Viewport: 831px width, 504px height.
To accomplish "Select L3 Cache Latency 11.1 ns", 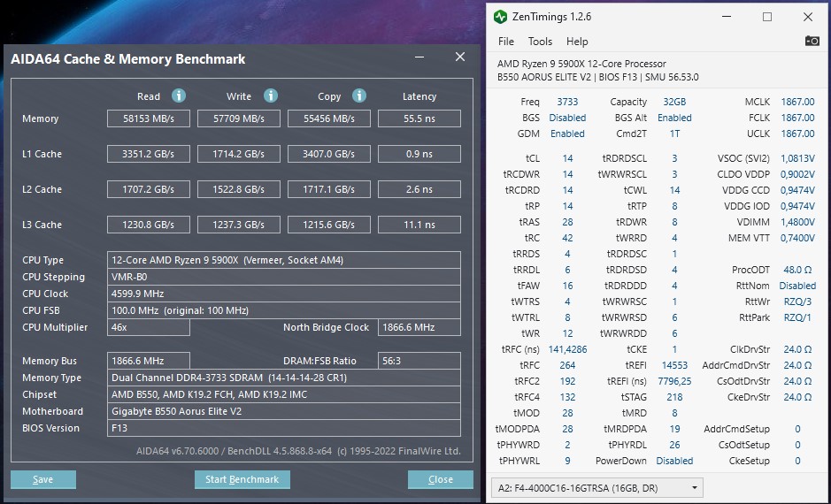I will click(x=419, y=225).
